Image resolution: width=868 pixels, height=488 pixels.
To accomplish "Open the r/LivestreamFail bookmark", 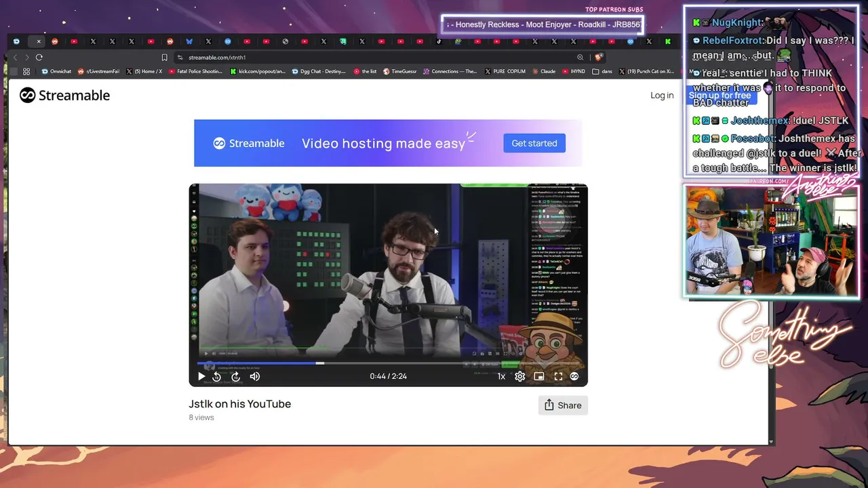I will coord(99,71).
